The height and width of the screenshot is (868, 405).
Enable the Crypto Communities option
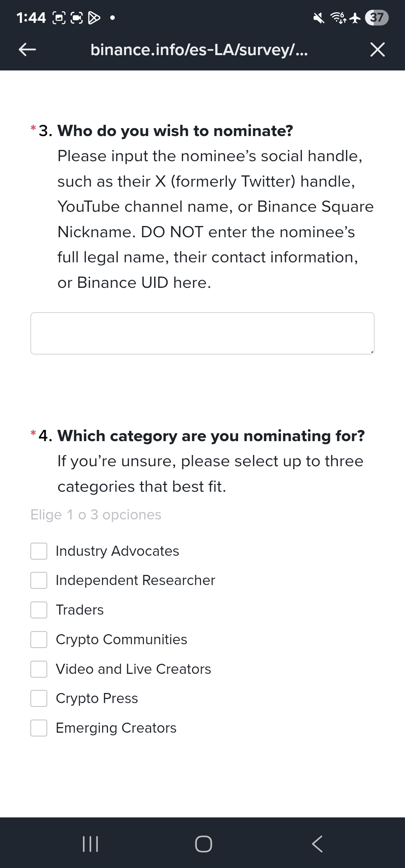[x=39, y=639]
